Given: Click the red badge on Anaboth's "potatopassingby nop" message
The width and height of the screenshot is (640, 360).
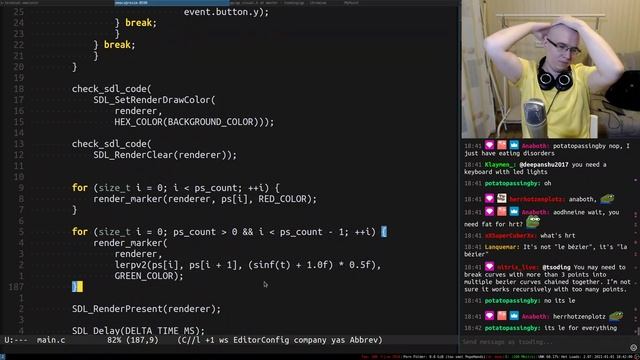Looking at the screenshot, I should [x=502, y=145].
